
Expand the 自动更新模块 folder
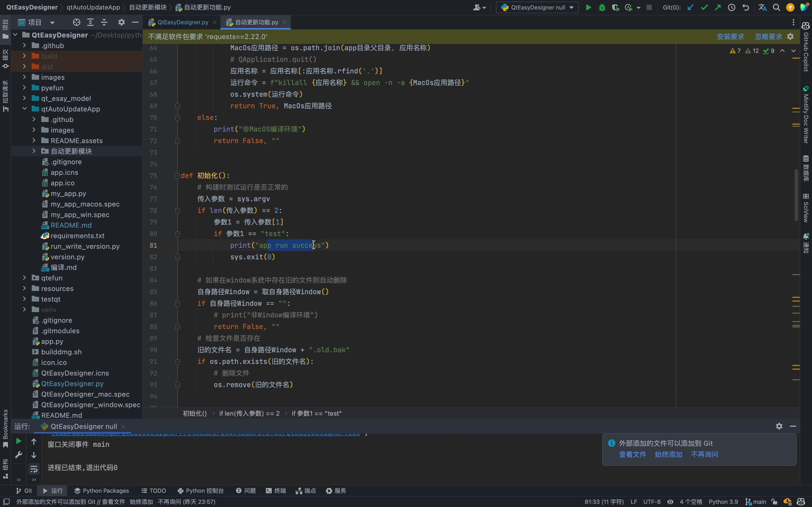pyautogui.click(x=34, y=151)
